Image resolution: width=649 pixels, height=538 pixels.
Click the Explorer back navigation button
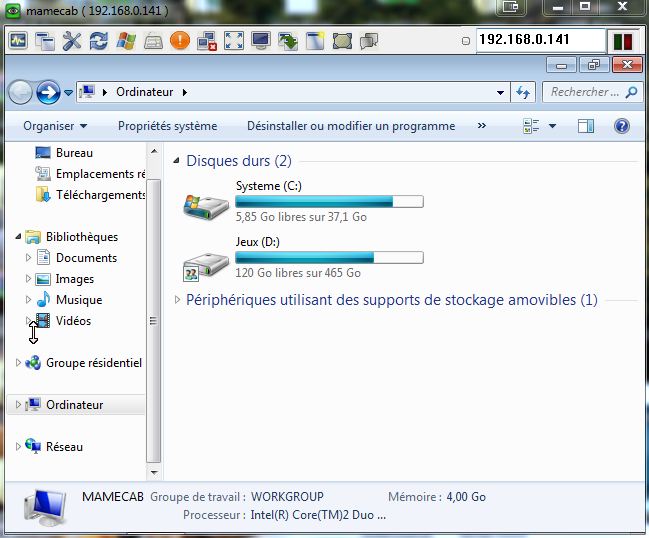[x=20, y=92]
